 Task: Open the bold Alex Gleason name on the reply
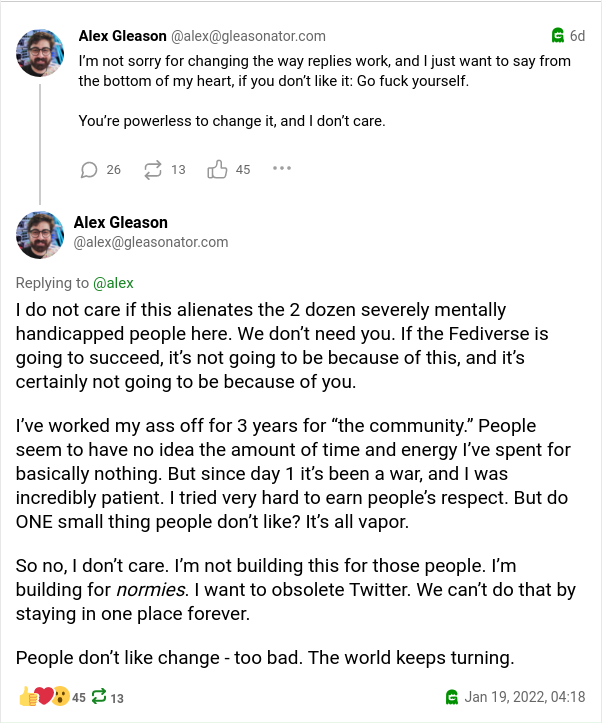click(121, 222)
